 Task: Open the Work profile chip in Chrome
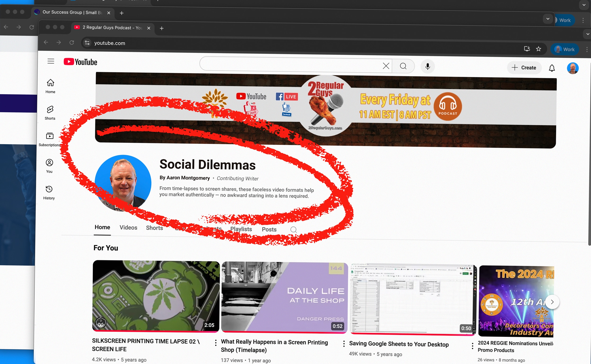coord(565,49)
